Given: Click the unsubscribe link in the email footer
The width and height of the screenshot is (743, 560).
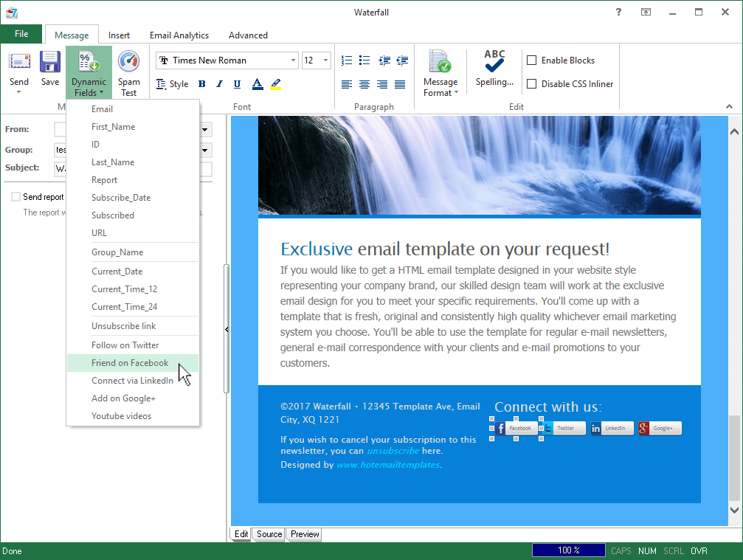Looking at the screenshot, I should coord(393,451).
